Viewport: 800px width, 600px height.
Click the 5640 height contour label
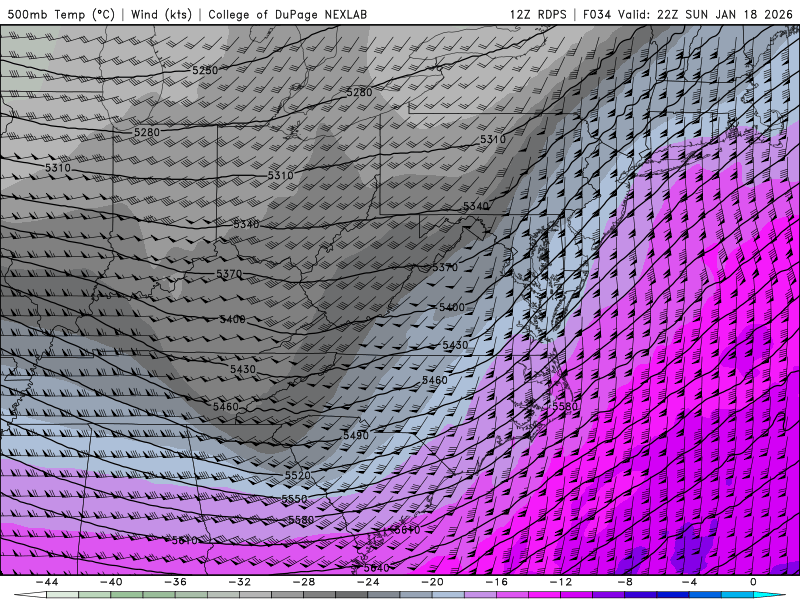[x=377, y=567]
